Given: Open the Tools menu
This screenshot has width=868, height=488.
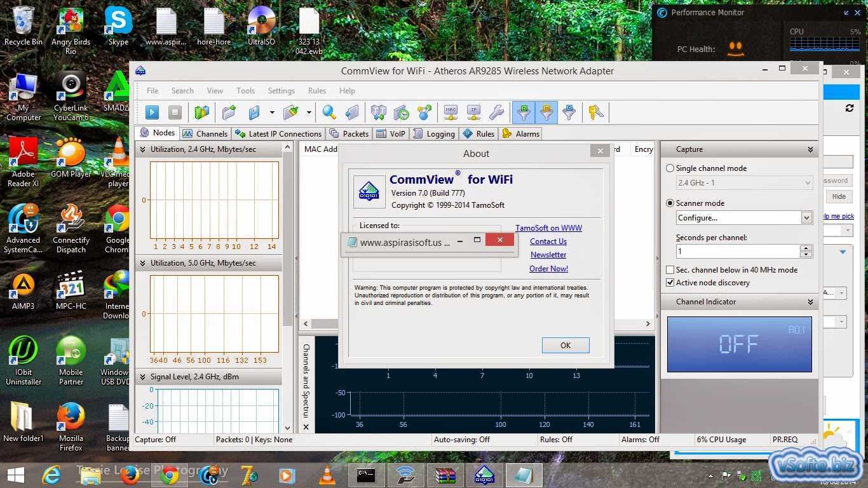Looking at the screenshot, I should tap(245, 91).
